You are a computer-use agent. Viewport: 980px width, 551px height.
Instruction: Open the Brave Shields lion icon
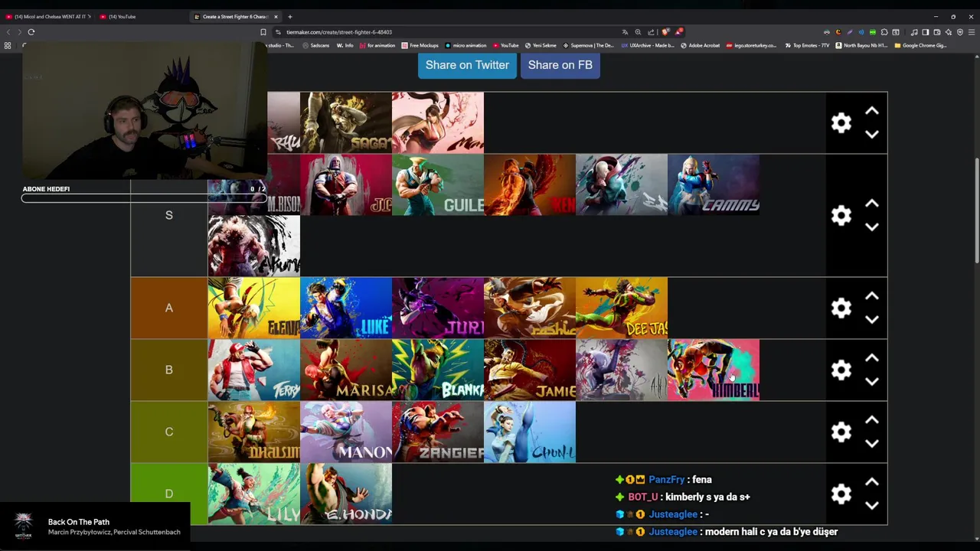tap(665, 32)
